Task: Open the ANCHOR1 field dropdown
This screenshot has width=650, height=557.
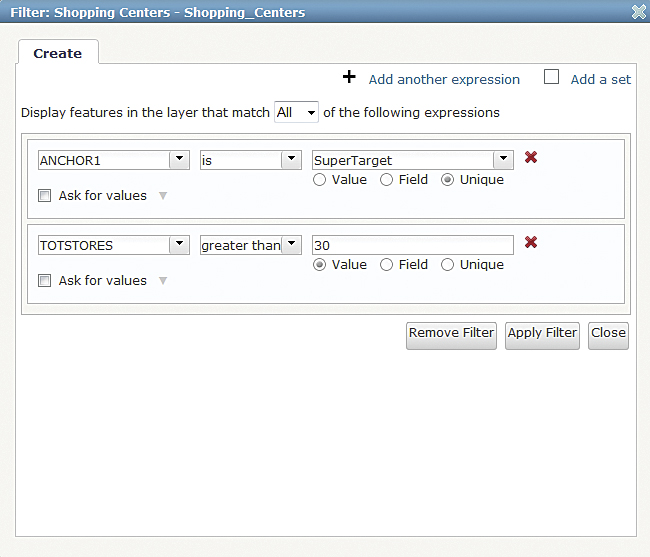Action: click(179, 160)
